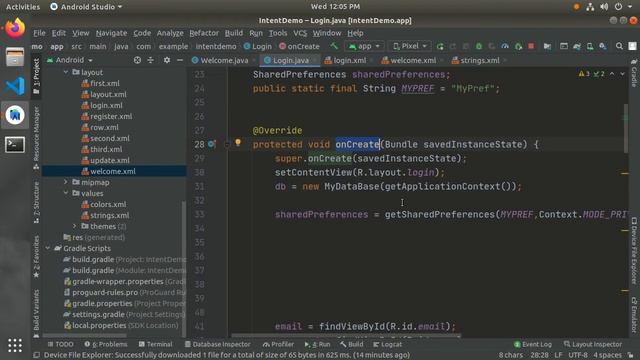Open Visual Studio Code from the dock

15,86
